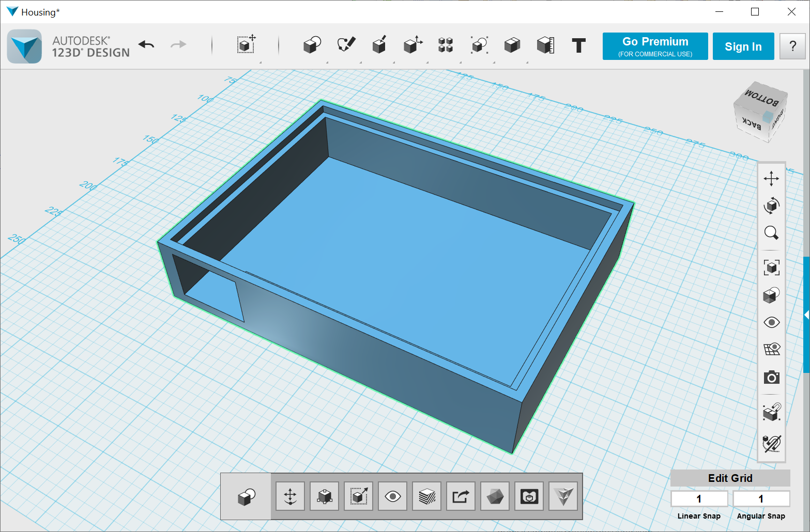This screenshot has width=810, height=532.
Task: Choose Smart Rotate in the context bar
Action: tap(325, 496)
